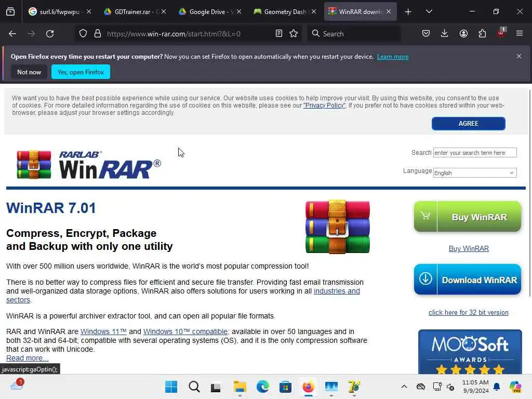532x399 pixels.
Task: Click the RARLAB WinRAR logo
Action: click(89, 165)
